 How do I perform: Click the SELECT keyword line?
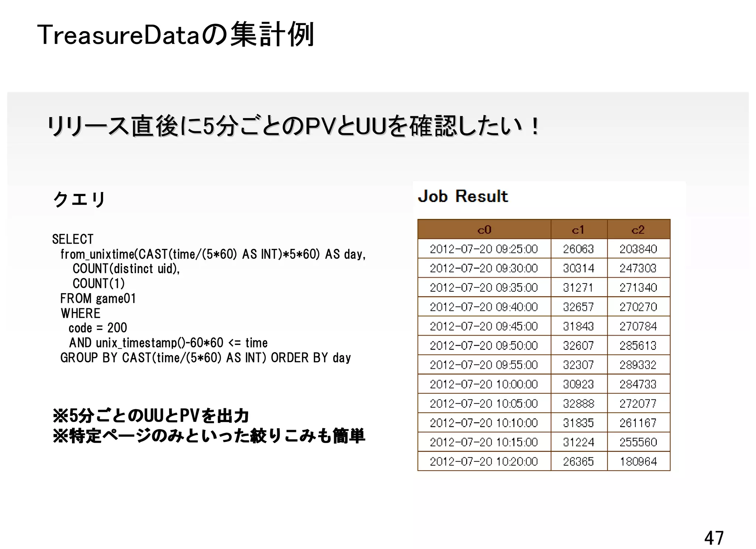tap(73, 239)
